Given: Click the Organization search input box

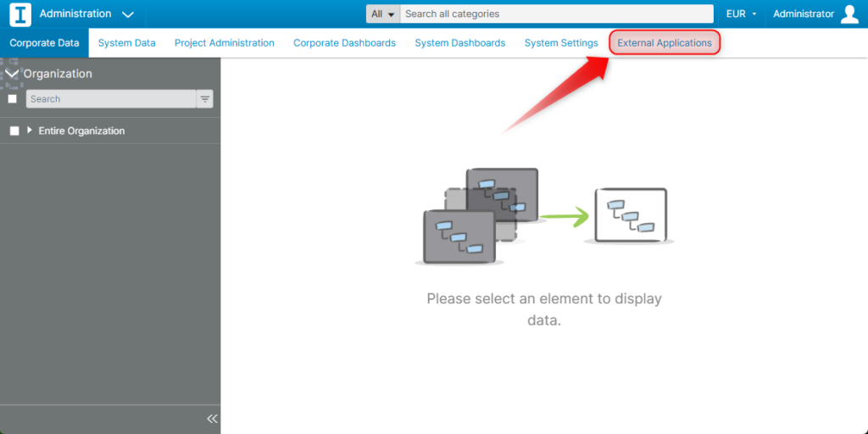Looking at the screenshot, I should click(x=110, y=99).
